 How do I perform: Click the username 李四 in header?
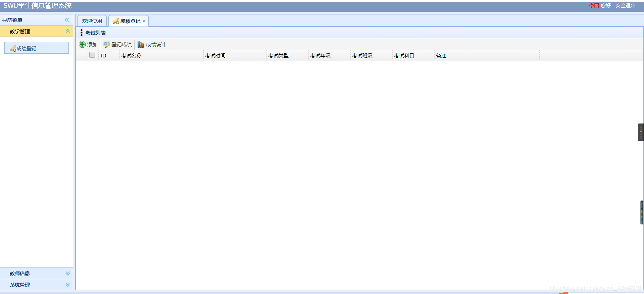(x=594, y=6)
